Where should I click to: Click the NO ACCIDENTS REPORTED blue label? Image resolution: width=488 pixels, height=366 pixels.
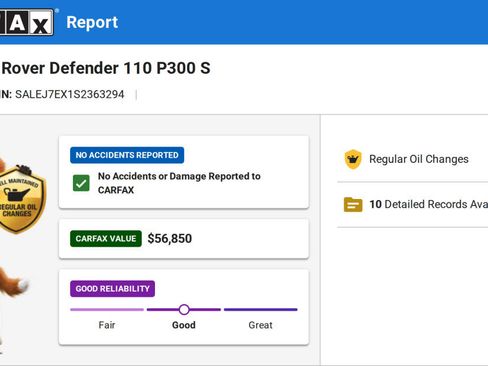(x=127, y=155)
